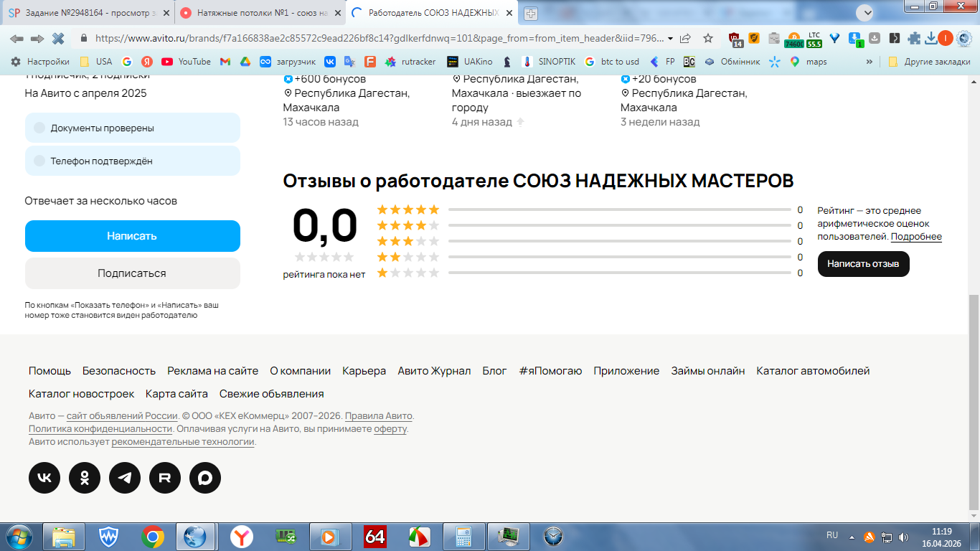
Task: Open the 'Подробнее' rating link
Action: [x=916, y=237]
